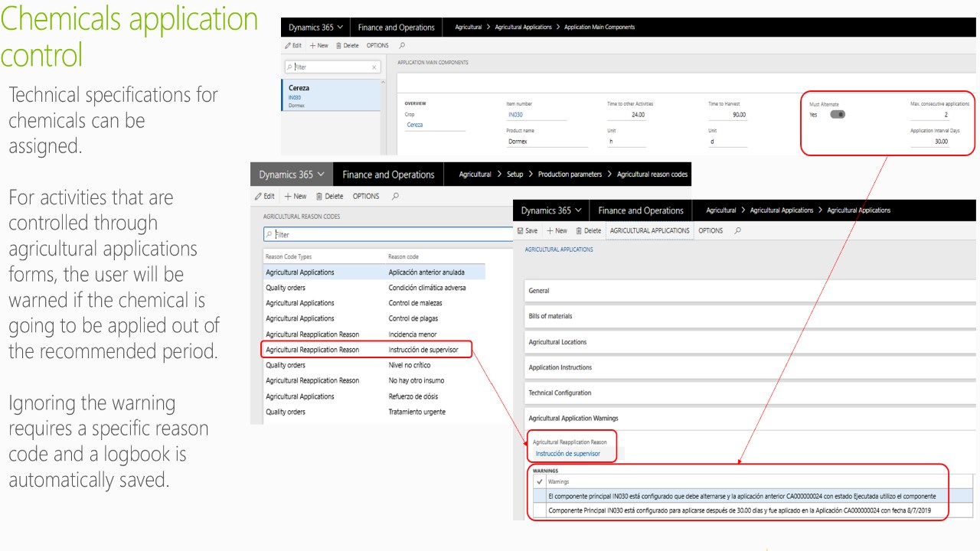The height and width of the screenshot is (551, 980).
Task: Click New in the window with the Save button
Action: [557, 230]
